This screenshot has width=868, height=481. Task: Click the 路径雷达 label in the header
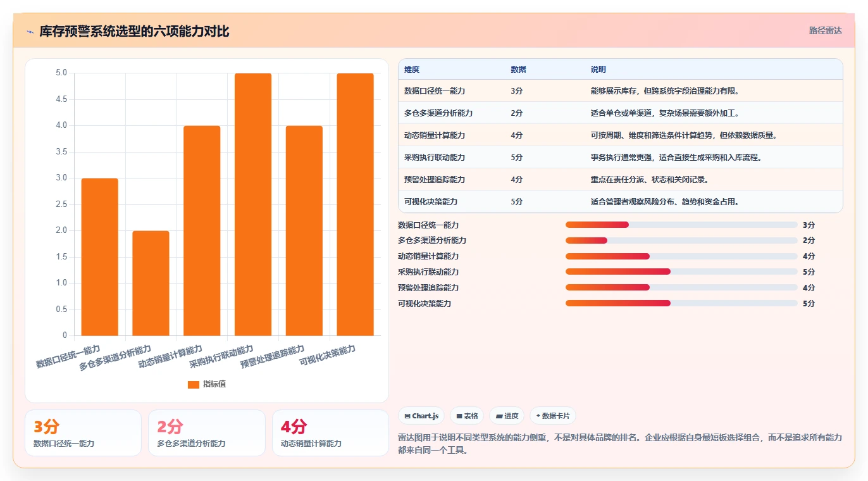(x=826, y=30)
